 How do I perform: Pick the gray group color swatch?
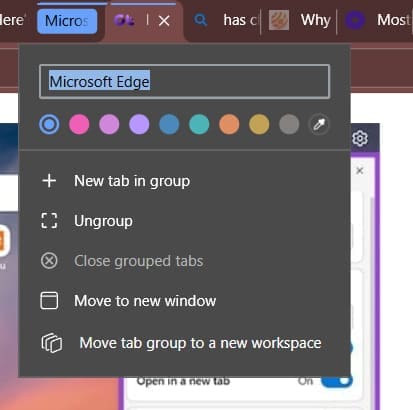[x=289, y=124]
